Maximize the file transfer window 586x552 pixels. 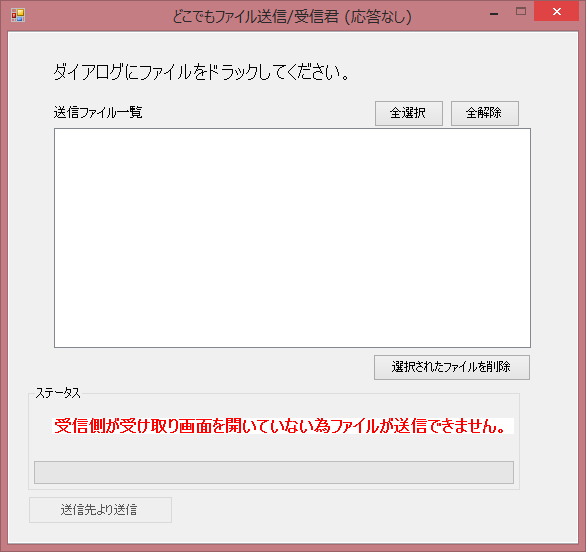(x=521, y=12)
